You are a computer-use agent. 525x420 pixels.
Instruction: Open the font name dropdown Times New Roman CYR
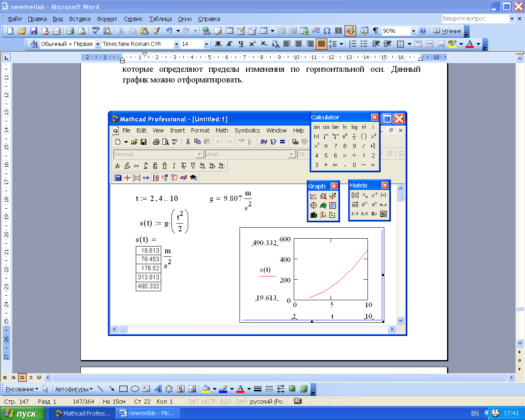coord(176,44)
